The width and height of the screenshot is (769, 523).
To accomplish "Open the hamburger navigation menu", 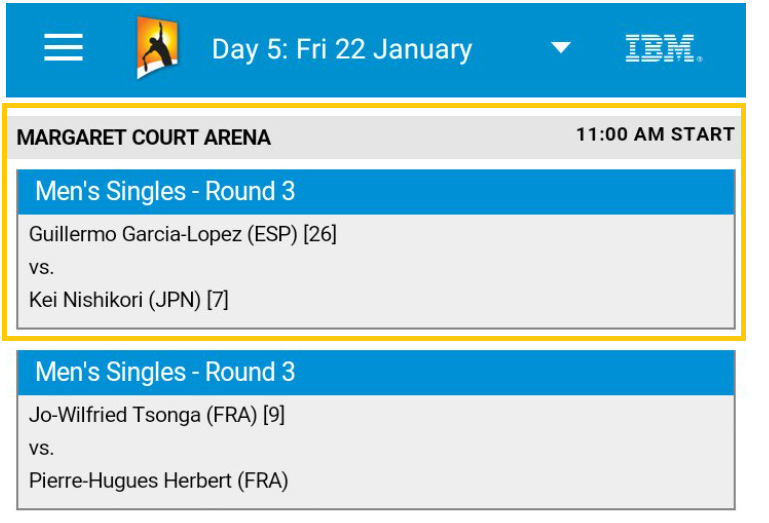I will 63,48.
